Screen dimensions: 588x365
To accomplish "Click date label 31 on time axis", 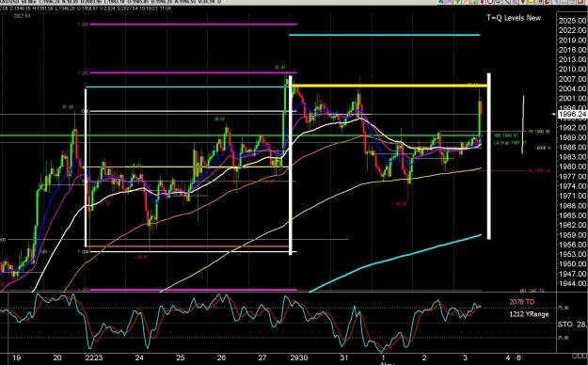I will 344,357.
